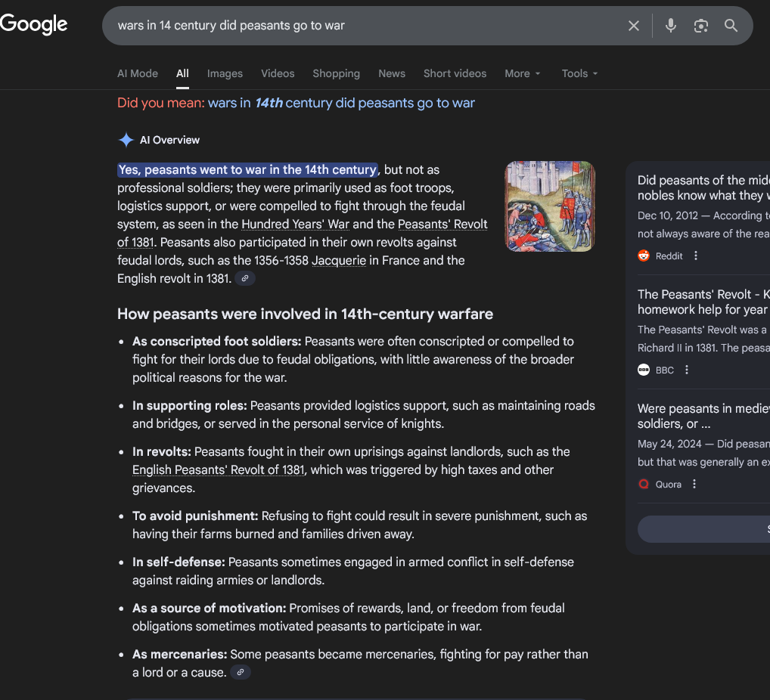Click 'In supporting roles:' bullet text

(x=190, y=405)
